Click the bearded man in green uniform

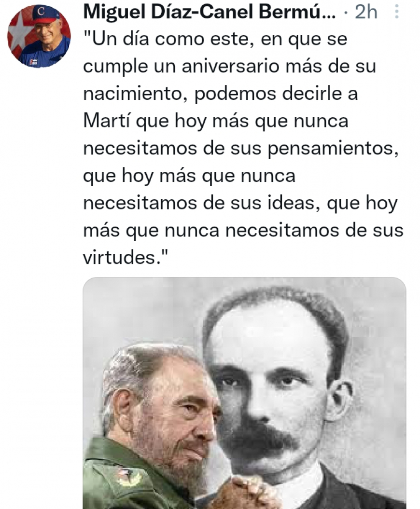tap(153, 428)
